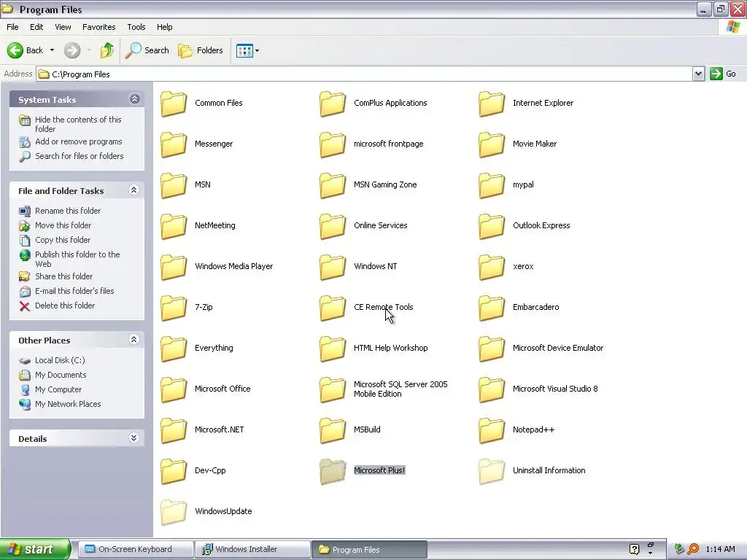747x560 pixels.
Task: Click Rename this folder link
Action: (x=68, y=211)
